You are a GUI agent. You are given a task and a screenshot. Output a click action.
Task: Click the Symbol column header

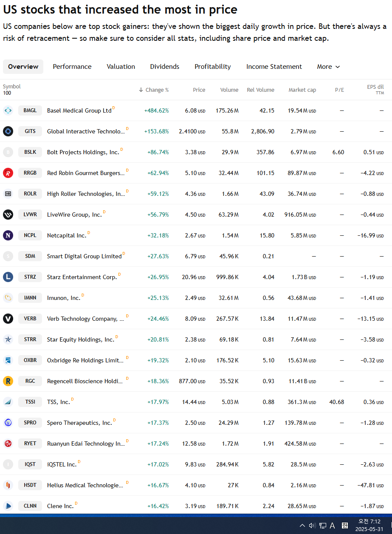12,87
